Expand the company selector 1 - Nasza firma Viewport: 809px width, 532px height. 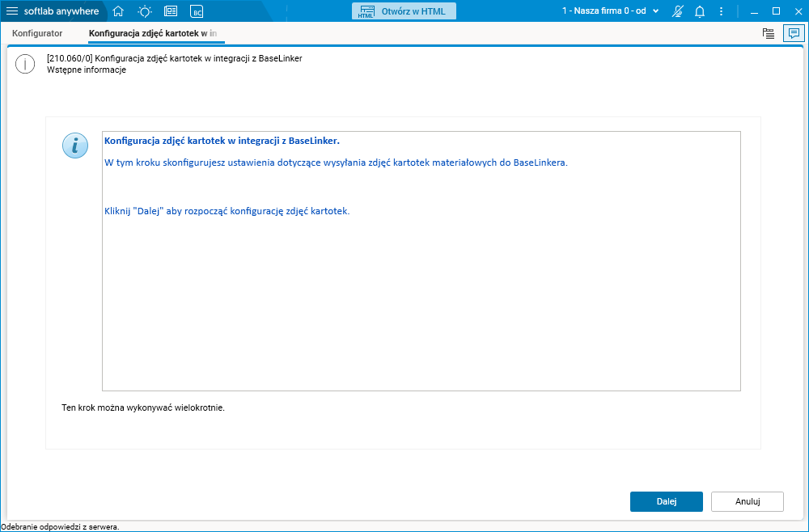point(610,11)
